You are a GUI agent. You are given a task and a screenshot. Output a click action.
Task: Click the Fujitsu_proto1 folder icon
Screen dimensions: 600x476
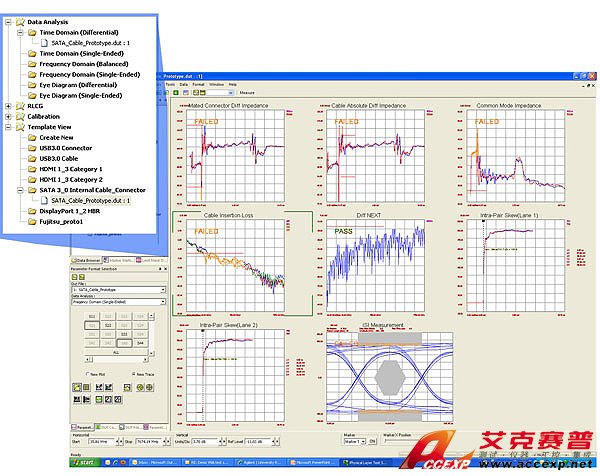point(33,221)
